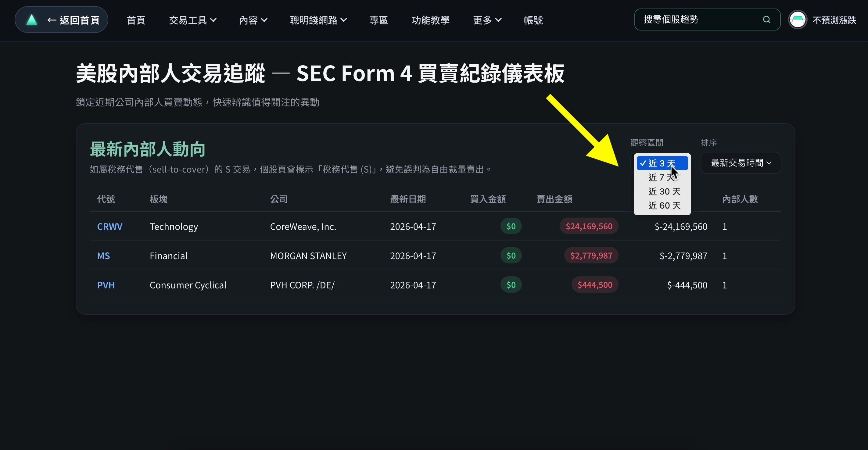Click the $444,500 sell amount badge

(x=595, y=285)
